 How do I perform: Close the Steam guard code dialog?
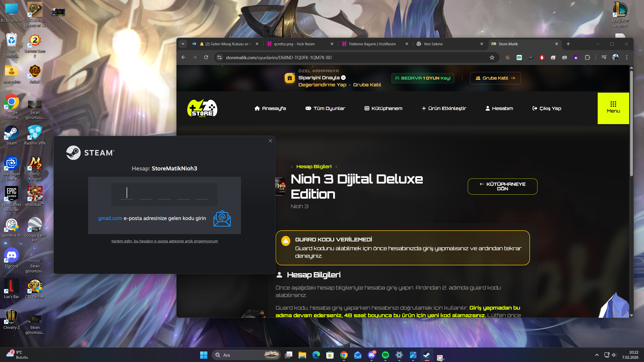coord(270,141)
